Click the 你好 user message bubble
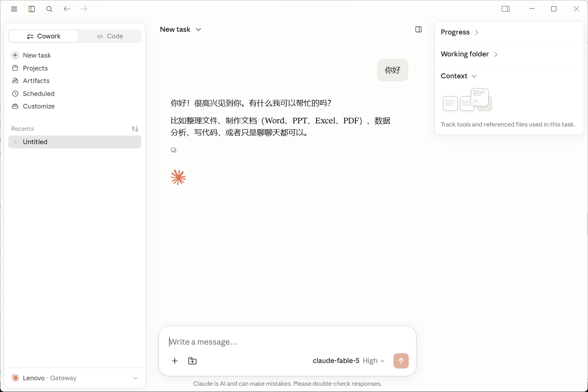This screenshot has height=392, width=588. pyautogui.click(x=393, y=70)
